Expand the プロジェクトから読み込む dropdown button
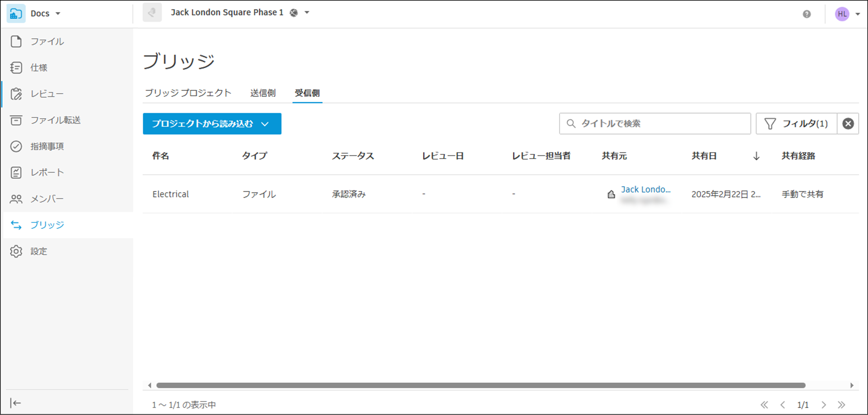Viewport: 868px width, 415px height. coord(212,123)
